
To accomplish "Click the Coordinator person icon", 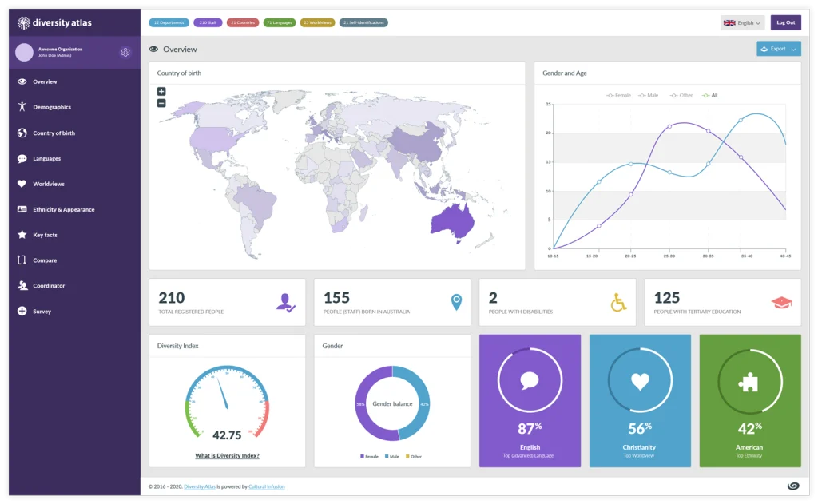I will tap(22, 285).
